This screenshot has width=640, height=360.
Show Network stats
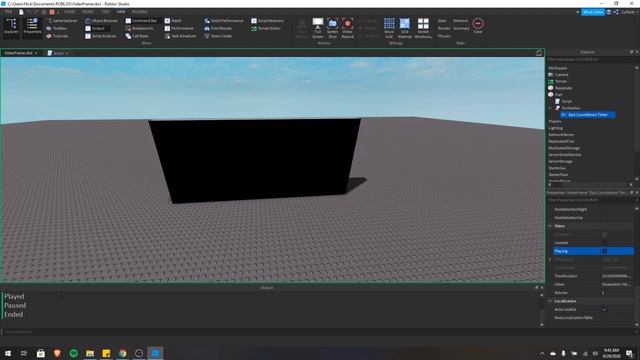[x=460, y=20]
